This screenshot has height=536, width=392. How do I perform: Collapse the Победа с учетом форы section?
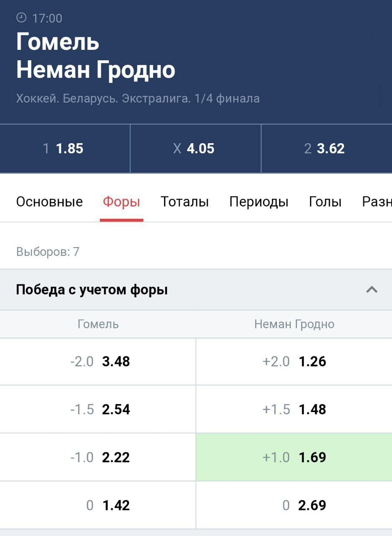[x=372, y=289]
